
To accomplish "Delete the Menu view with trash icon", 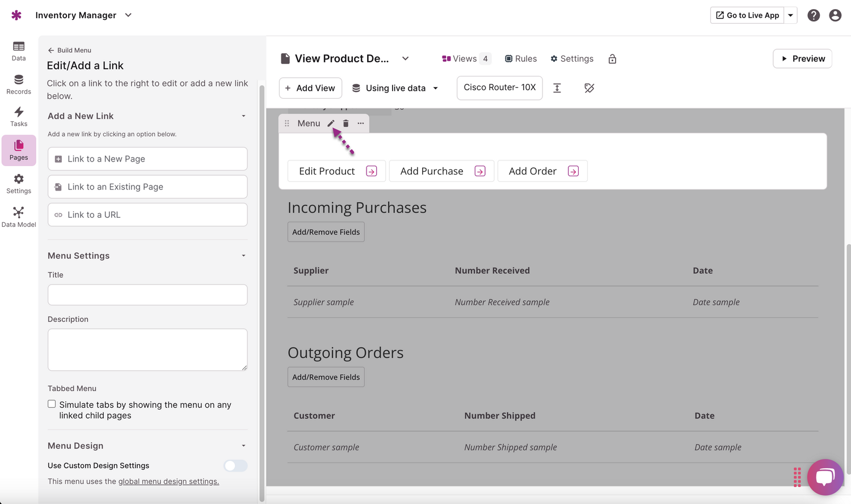I will tap(346, 124).
